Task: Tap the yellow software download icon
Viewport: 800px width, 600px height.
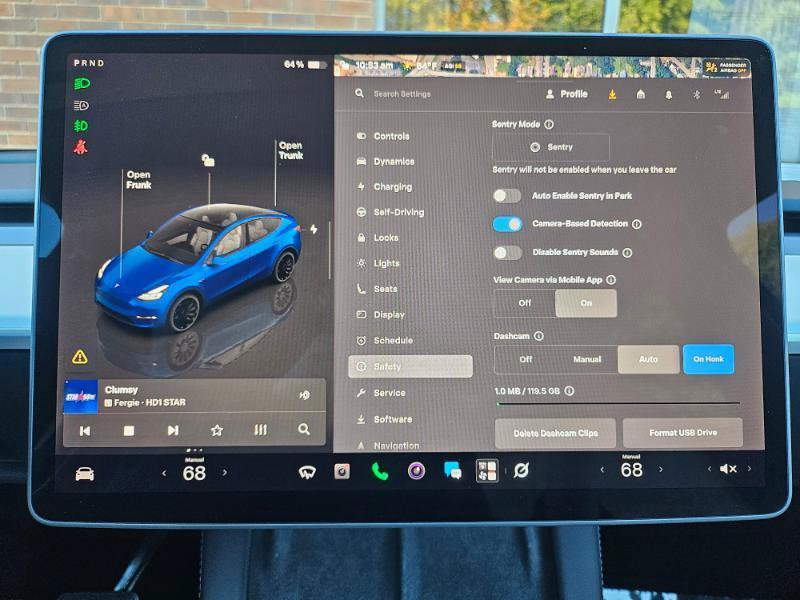Action: click(612, 94)
